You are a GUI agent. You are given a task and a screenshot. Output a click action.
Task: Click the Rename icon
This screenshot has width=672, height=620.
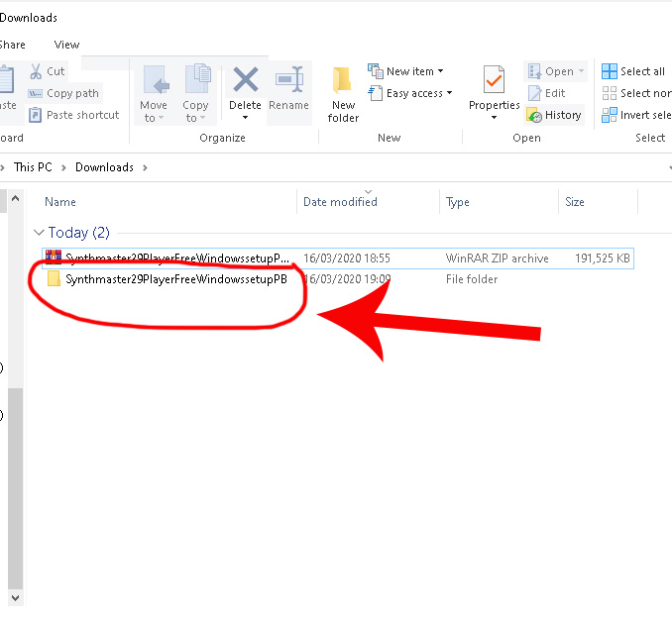[289, 79]
